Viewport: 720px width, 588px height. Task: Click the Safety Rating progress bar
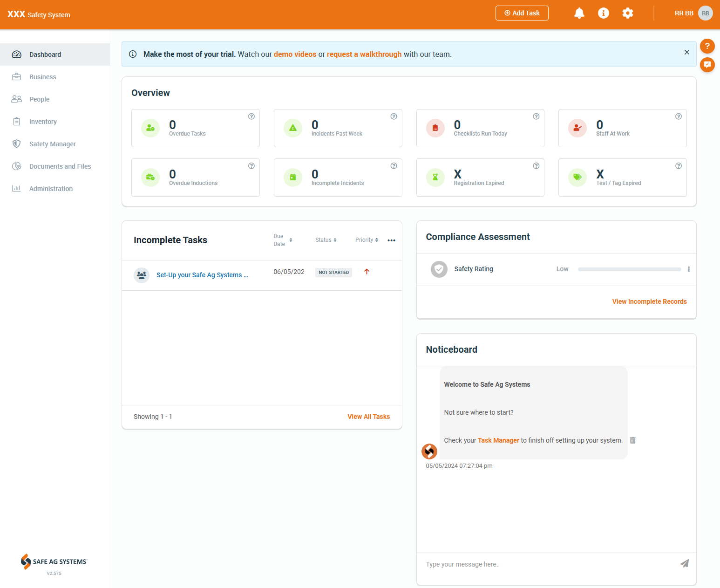pyautogui.click(x=629, y=269)
